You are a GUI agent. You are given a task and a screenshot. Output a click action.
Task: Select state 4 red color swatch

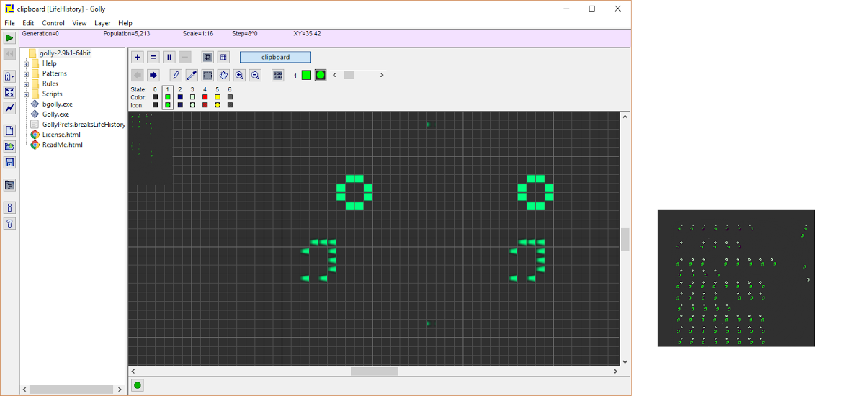pyautogui.click(x=205, y=97)
